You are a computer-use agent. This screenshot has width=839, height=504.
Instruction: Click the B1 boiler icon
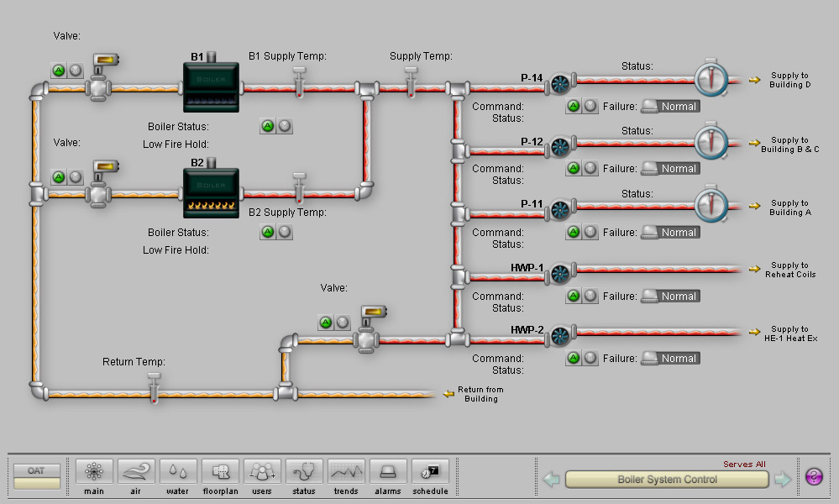(x=211, y=84)
